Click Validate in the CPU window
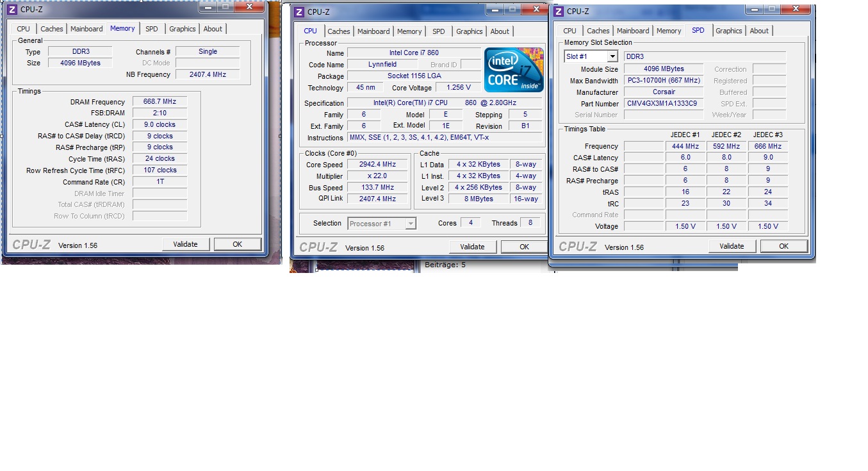868x471 pixels. [472, 247]
